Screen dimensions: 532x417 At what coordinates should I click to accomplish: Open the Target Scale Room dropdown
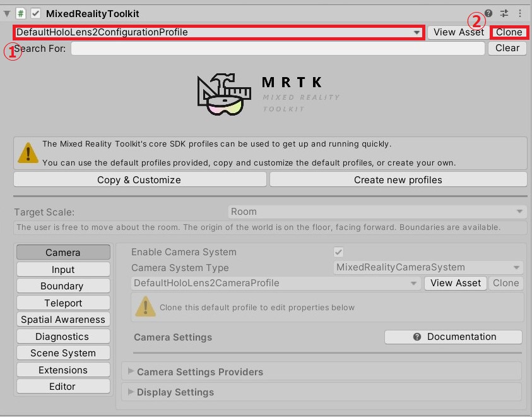click(377, 212)
